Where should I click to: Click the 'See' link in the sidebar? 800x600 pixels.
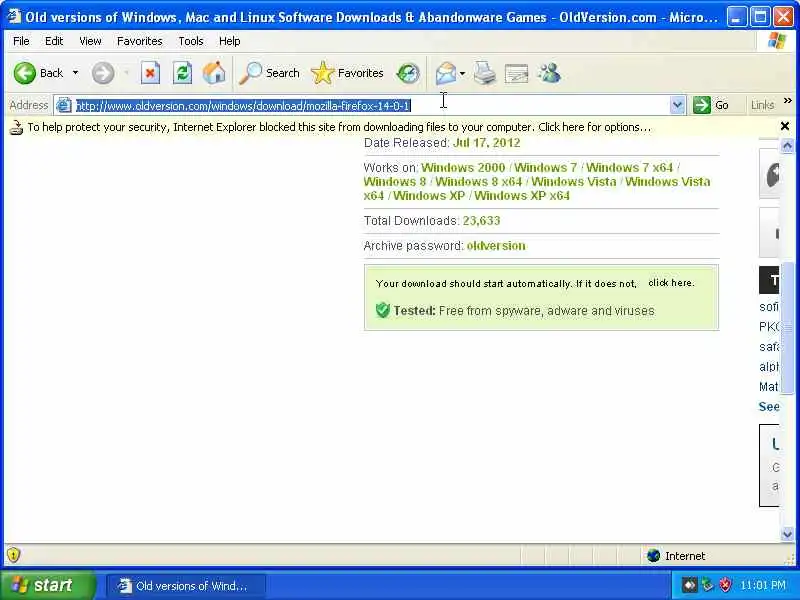click(x=769, y=407)
